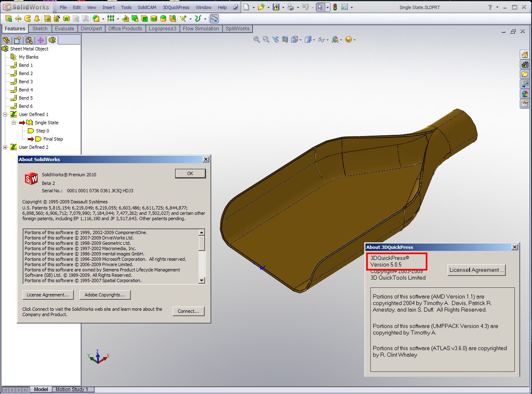
Task: Open Appearances color ball task pane icon
Action: point(525,94)
